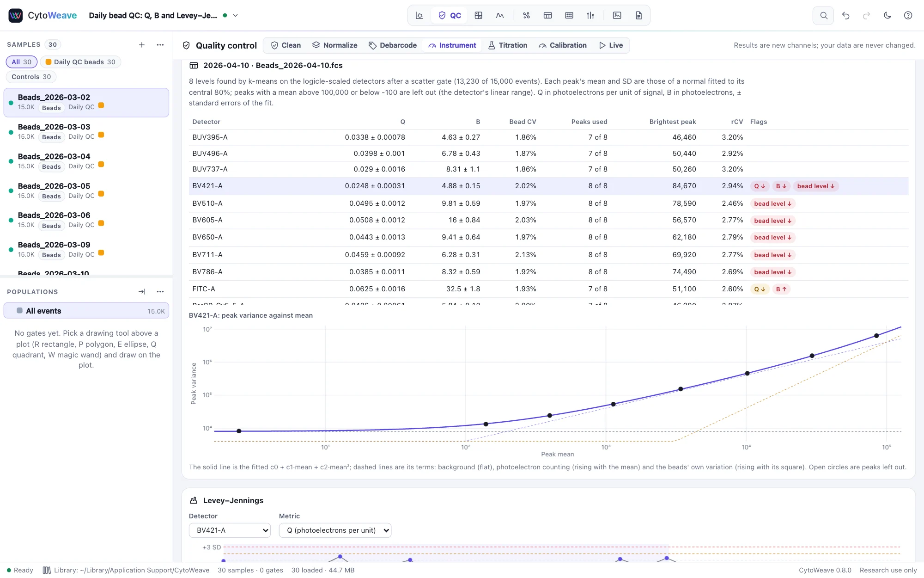Viewport: 924px width, 578px height.
Task: Switch to the Calibration tab
Action: point(562,45)
